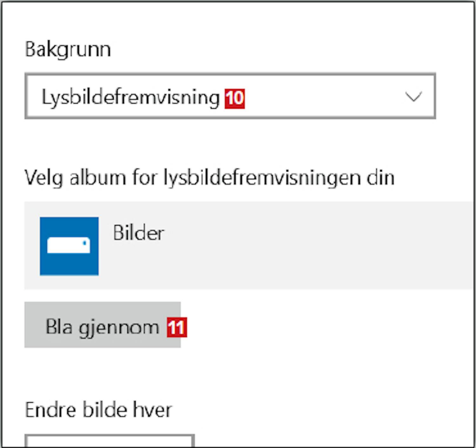This screenshot has width=476, height=448.
Task: Click empty grey area right of Bilder
Action: pos(317,245)
